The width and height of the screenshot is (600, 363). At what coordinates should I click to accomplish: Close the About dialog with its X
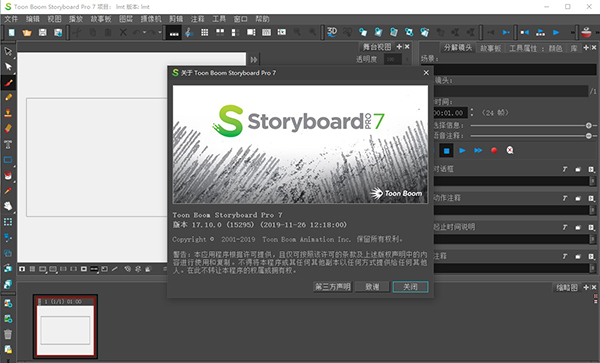(426, 73)
